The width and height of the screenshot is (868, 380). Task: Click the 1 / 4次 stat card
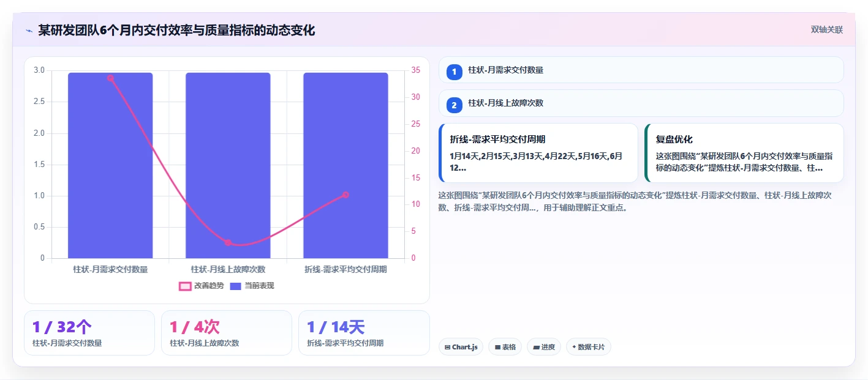(x=227, y=333)
